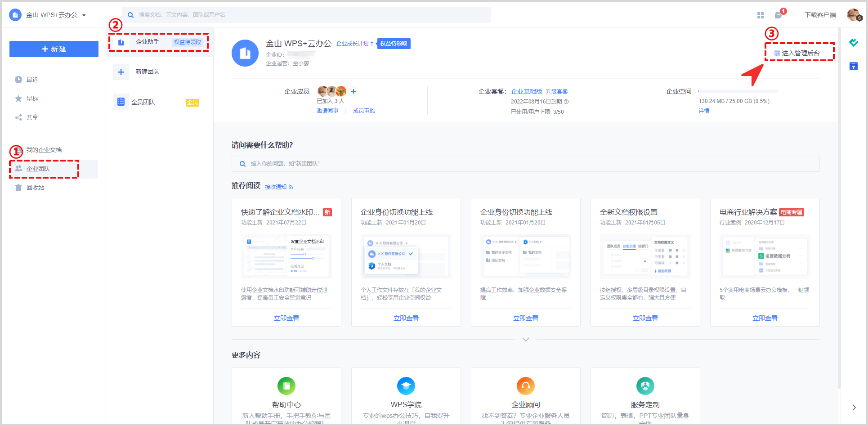Image resolution: width=868 pixels, height=426 pixels.
Task: Open 快速了解企业文档水印 card thumbnail
Action: coord(286,256)
